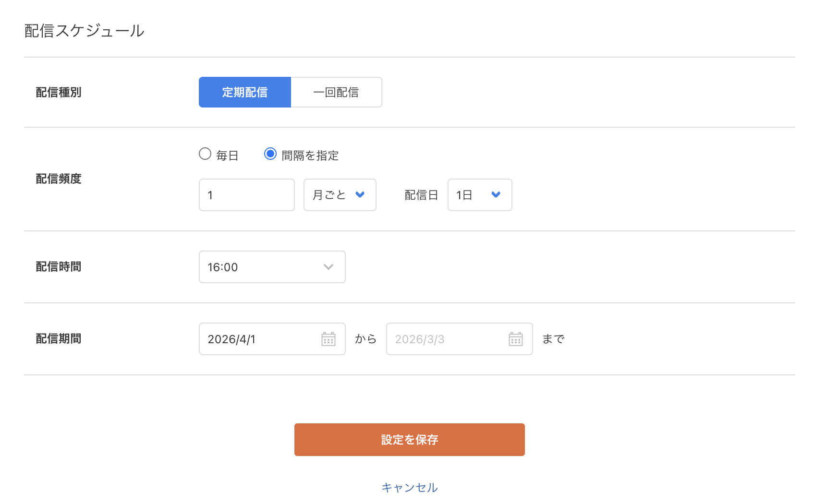Screen dimensions: 827x504
Task: Select the 毎日 radio button
Action: tap(205, 154)
